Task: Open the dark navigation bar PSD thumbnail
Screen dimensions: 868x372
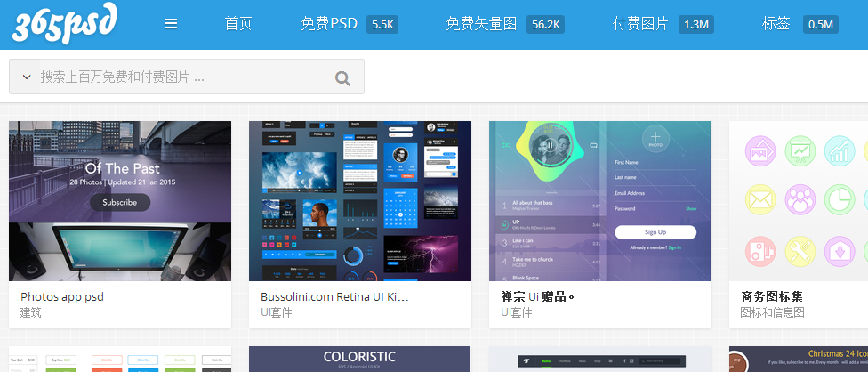Action: tap(600, 360)
